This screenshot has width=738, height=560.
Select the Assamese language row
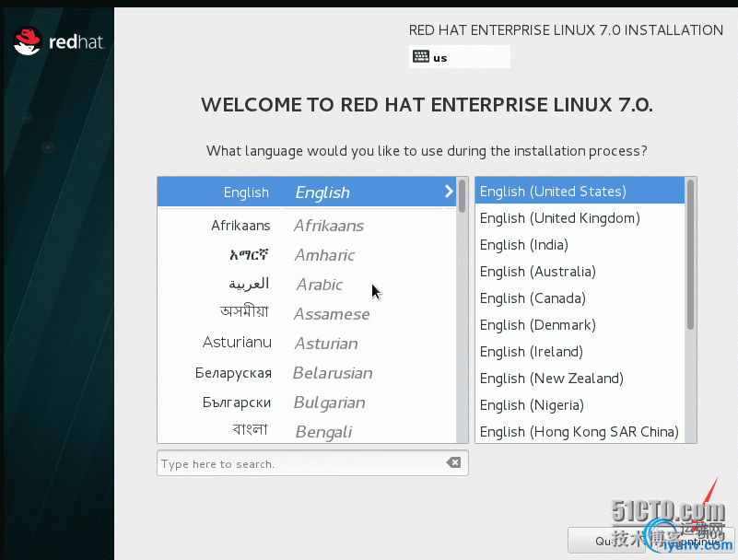click(x=307, y=314)
